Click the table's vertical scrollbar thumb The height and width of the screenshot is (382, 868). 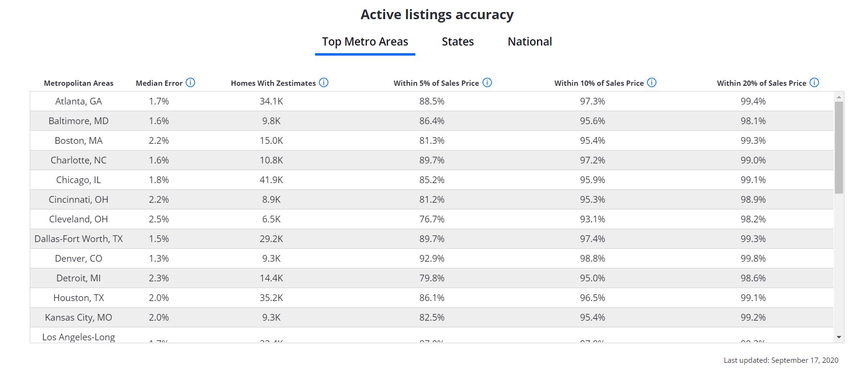pos(839,147)
